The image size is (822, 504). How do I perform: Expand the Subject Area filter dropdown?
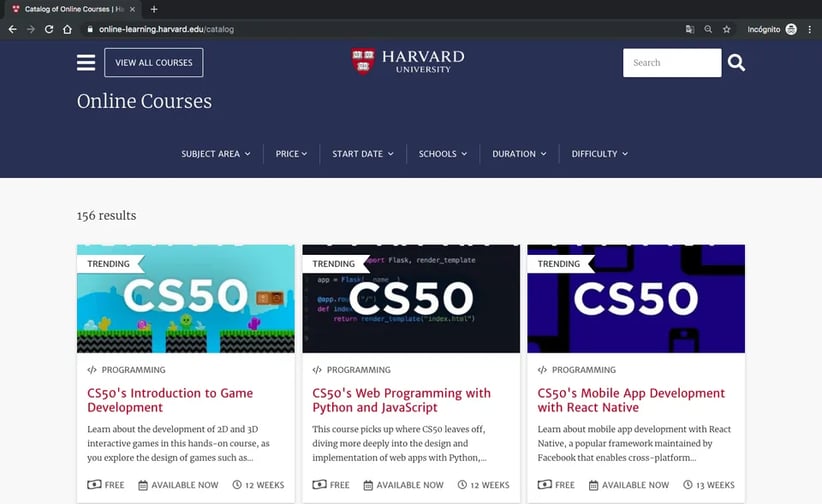click(x=215, y=154)
